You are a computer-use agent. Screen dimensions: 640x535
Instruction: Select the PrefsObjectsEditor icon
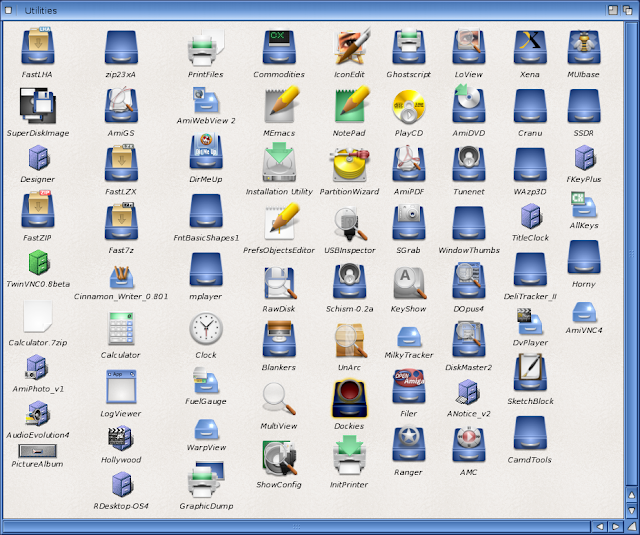pyautogui.click(x=282, y=222)
